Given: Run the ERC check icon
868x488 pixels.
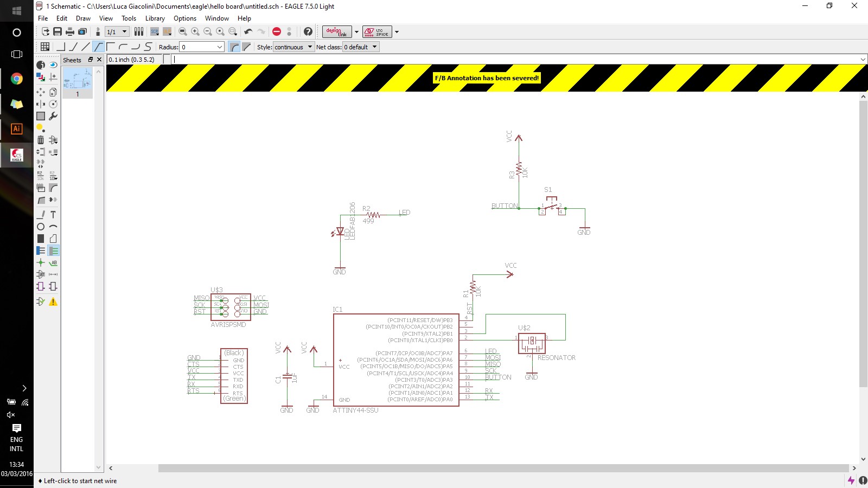Looking at the screenshot, I should [x=41, y=301].
